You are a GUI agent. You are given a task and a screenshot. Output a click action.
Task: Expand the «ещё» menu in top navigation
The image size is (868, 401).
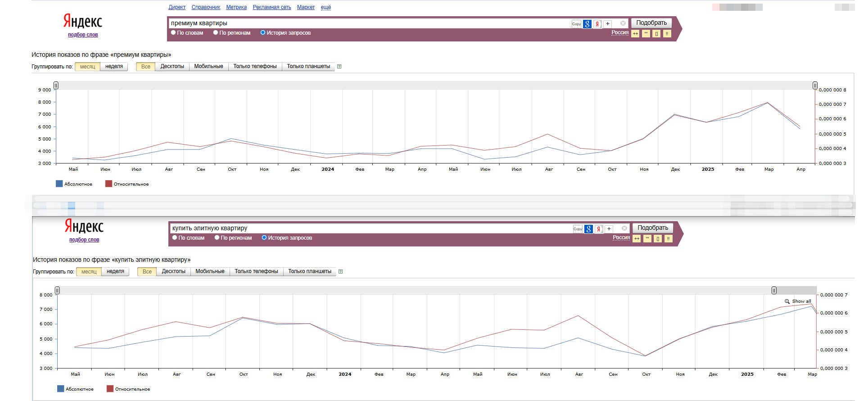point(325,7)
